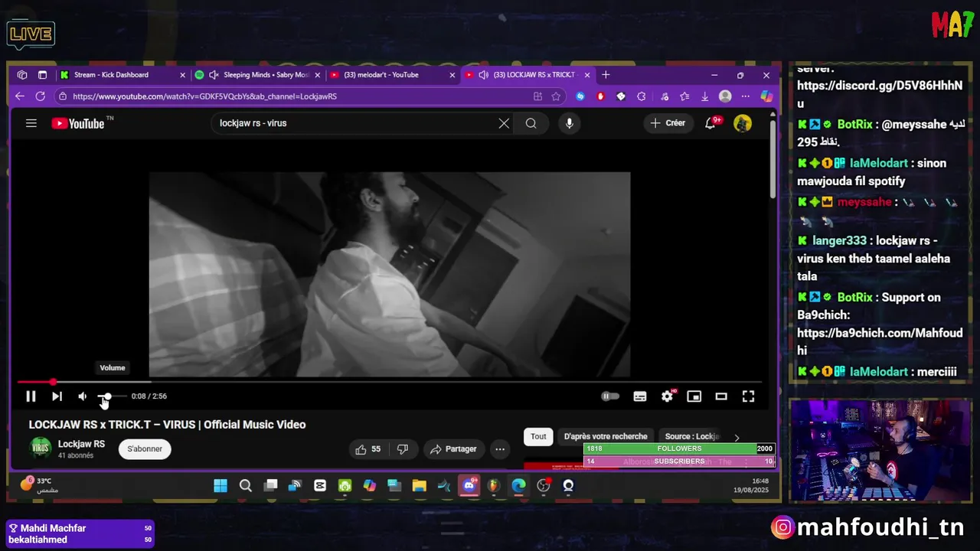Image resolution: width=980 pixels, height=551 pixels.
Task: Turn on subtitles in the player
Action: pyautogui.click(x=640, y=396)
